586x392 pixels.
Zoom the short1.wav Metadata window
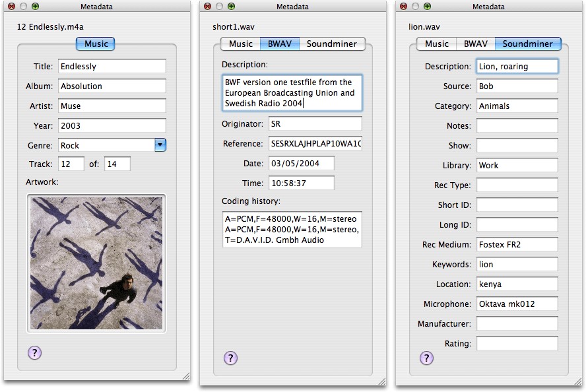coord(232,7)
